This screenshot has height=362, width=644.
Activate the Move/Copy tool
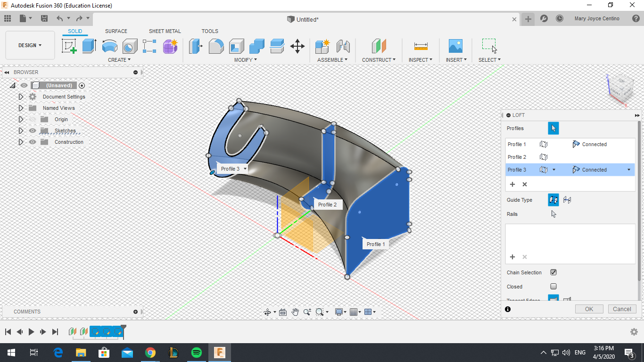[x=297, y=46]
